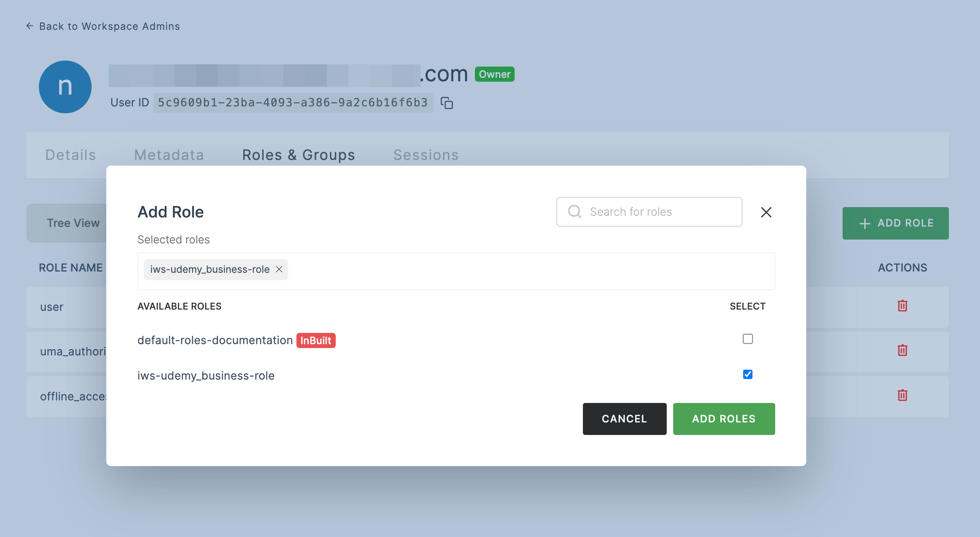
Task: Switch to the Sessions tab
Action: 426,154
